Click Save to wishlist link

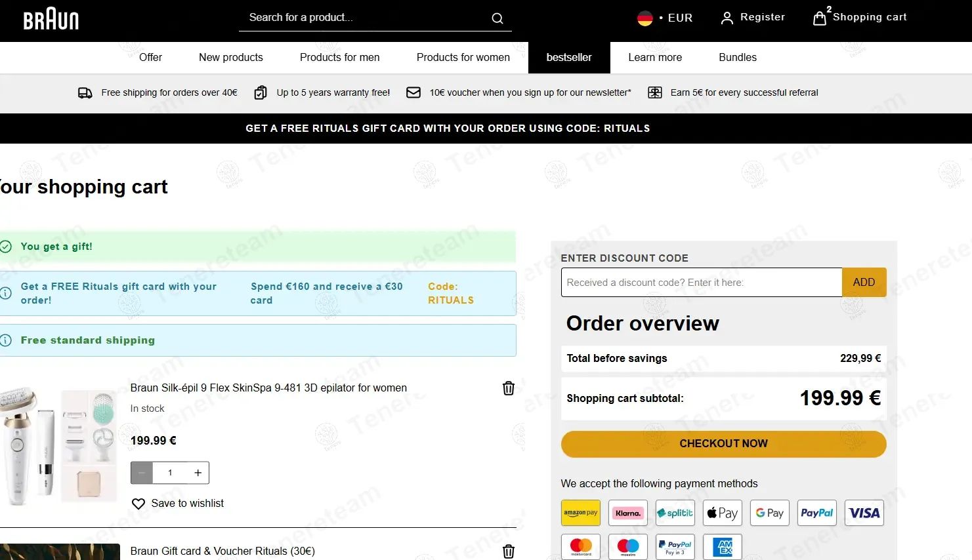[187, 504]
